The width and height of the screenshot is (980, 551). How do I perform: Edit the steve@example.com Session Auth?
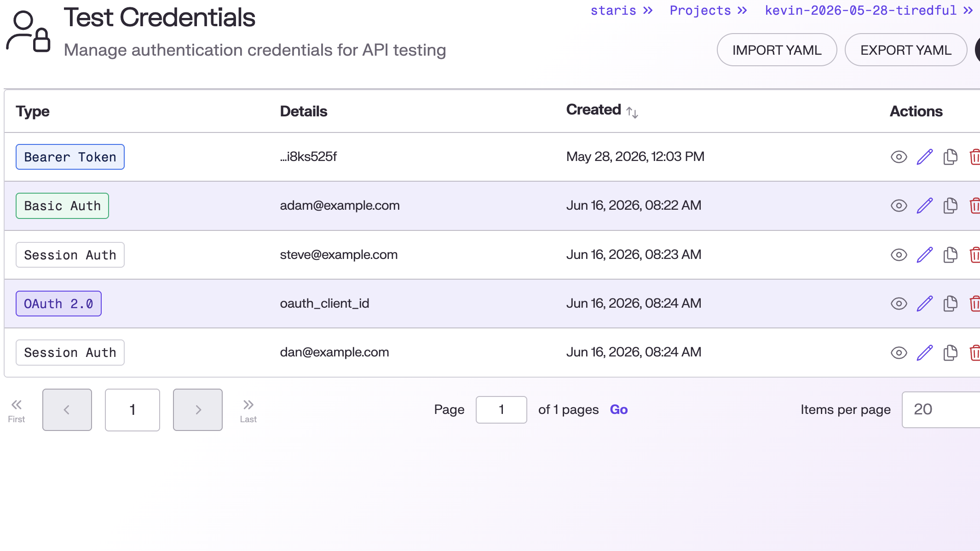point(924,255)
